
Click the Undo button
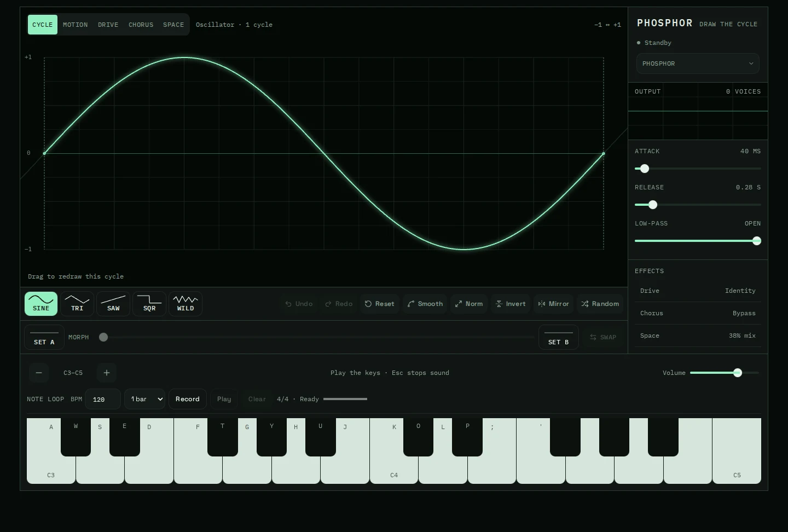pos(299,304)
